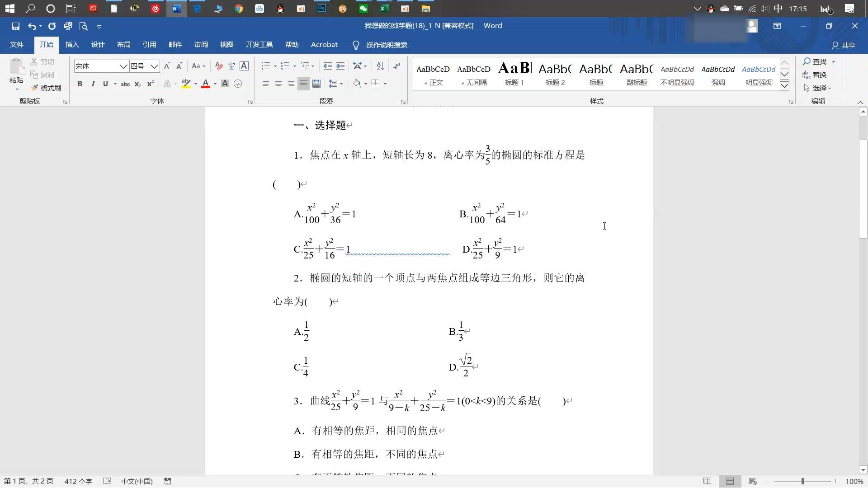Center-align the current paragraph
The image size is (868, 488).
[278, 84]
